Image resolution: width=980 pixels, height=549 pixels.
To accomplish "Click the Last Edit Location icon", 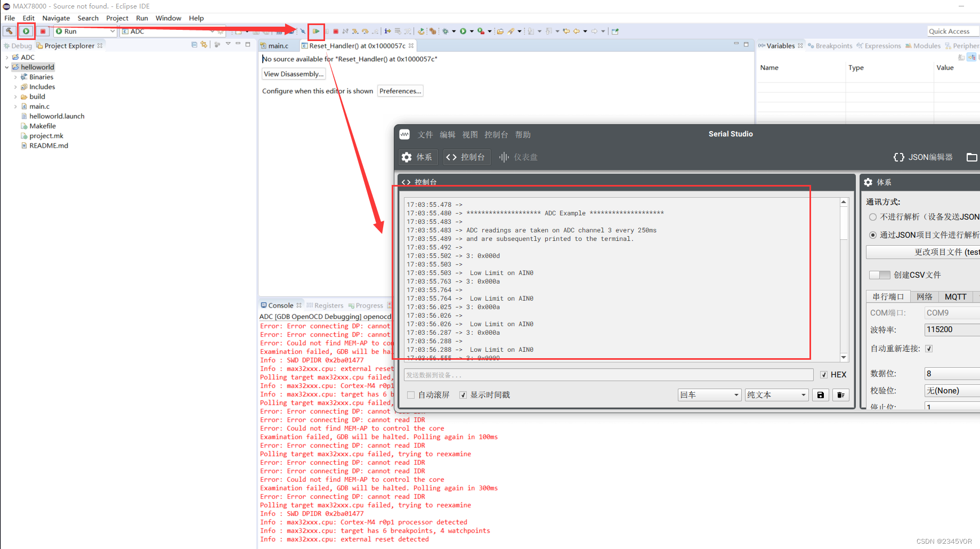I will point(566,31).
